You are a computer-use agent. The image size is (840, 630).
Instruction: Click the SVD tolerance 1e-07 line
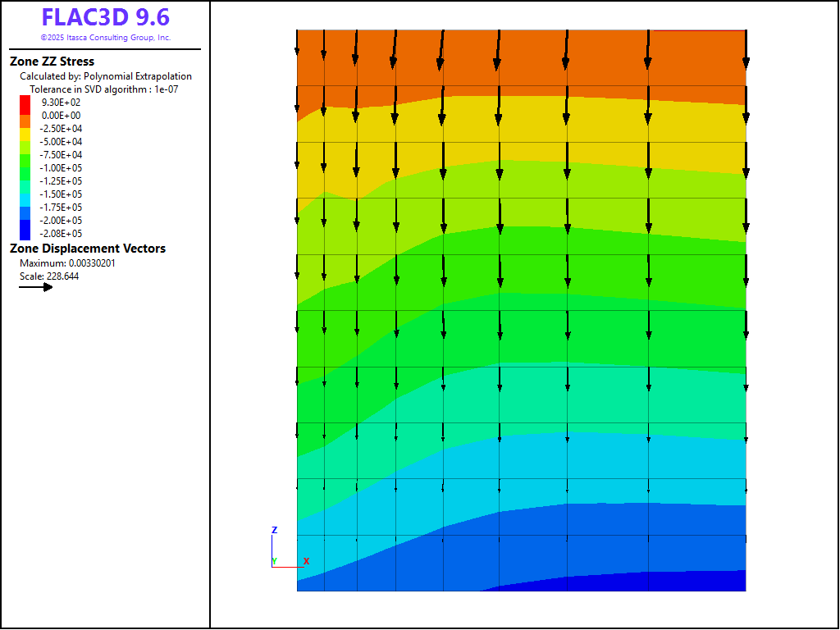[x=103, y=89]
